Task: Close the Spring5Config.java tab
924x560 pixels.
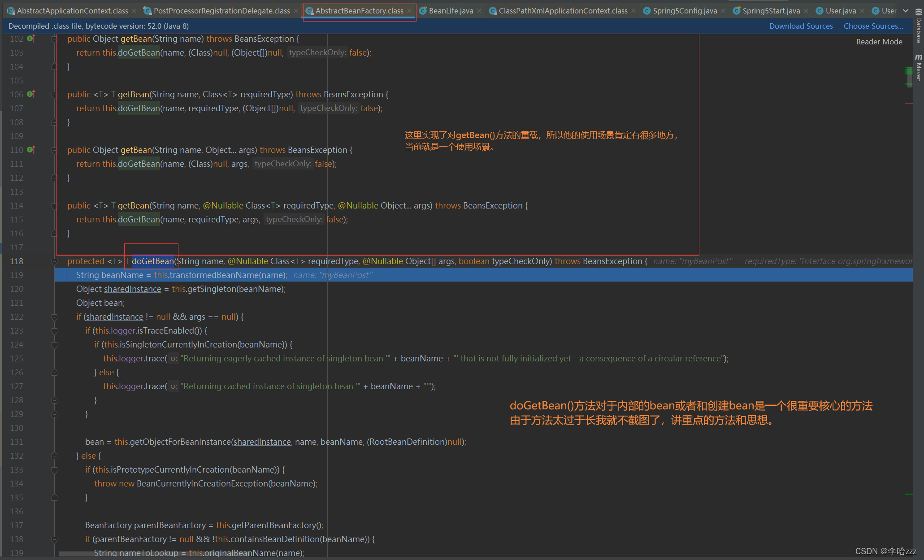Action: tap(724, 11)
